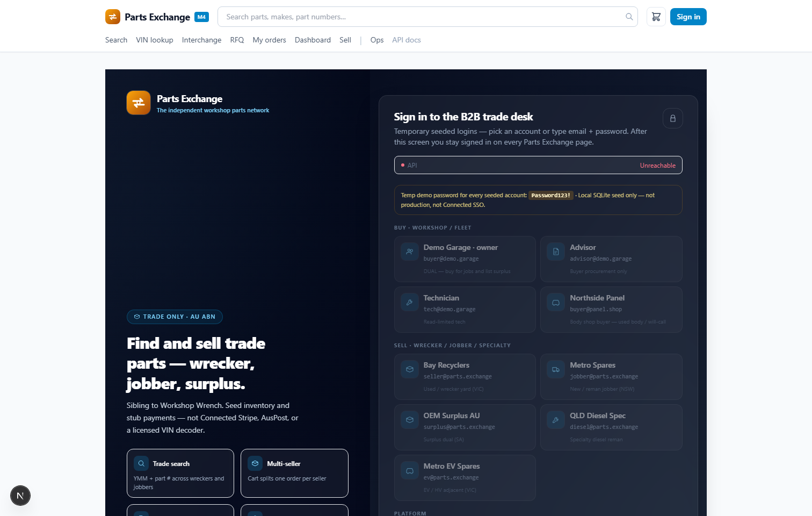
Task: Click the orange hero Parts Exchange logo
Action: click(139, 103)
